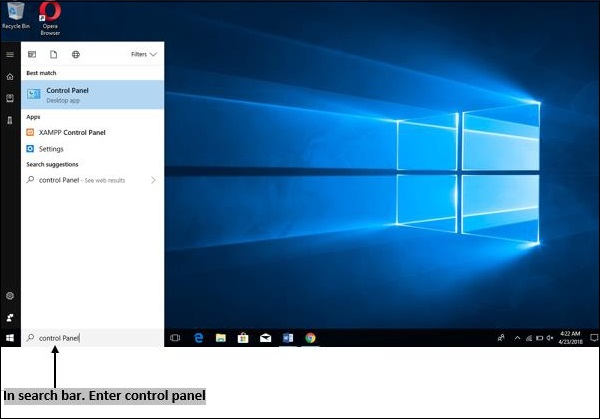Expand the search panel hamburger menu

click(10, 54)
